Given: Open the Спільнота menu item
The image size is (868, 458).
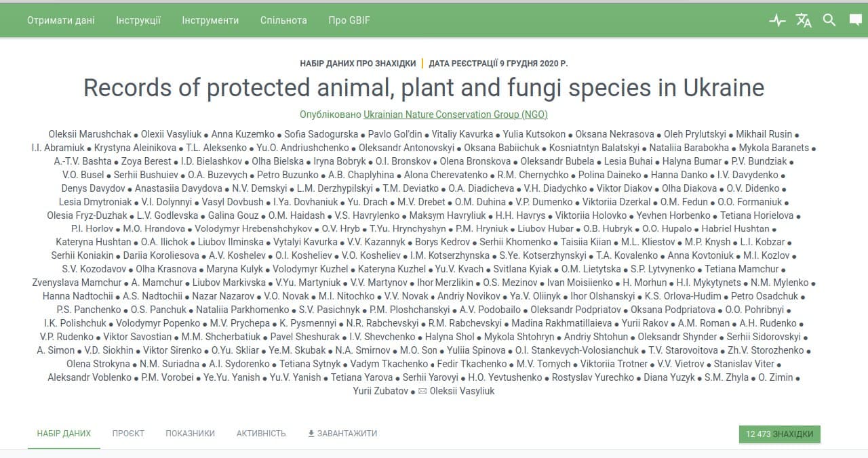Looking at the screenshot, I should click(283, 20).
